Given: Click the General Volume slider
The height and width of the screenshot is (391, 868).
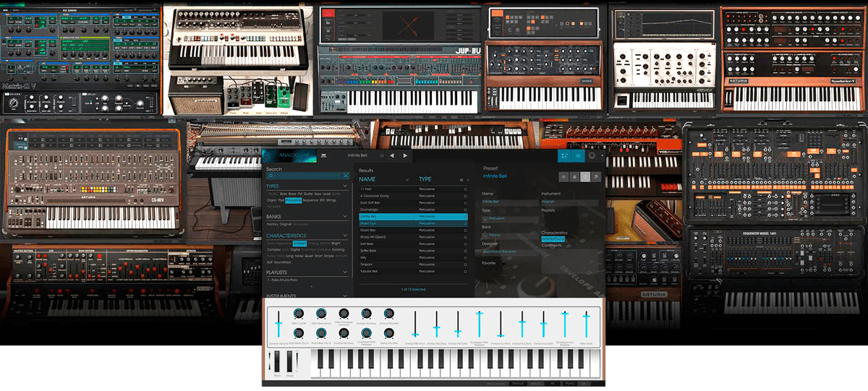Looking at the screenshot, I should [x=277, y=322].
